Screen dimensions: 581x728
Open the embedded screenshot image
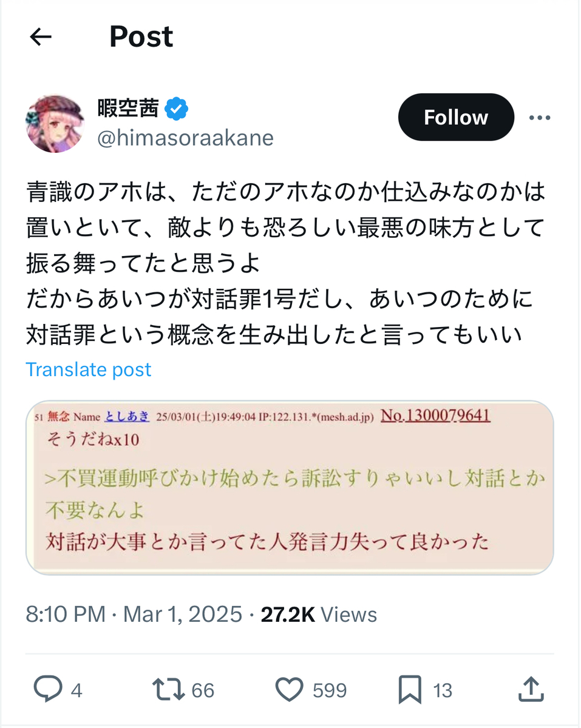290,488
